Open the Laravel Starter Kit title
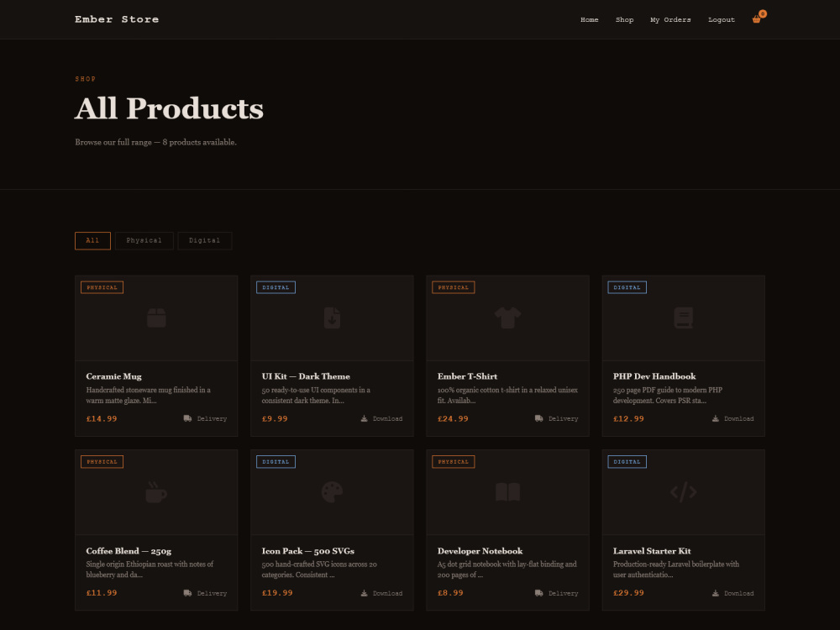Image resolution: width=840 pixels, height=630 pixels. [x=652, y=551]
